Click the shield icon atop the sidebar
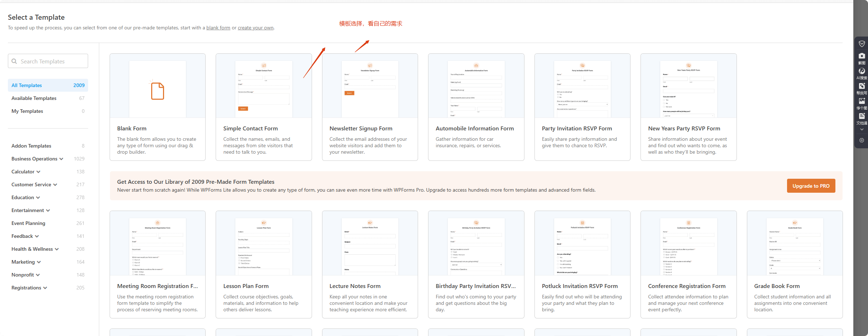This screenshot has width=868, height=336. 862,44
